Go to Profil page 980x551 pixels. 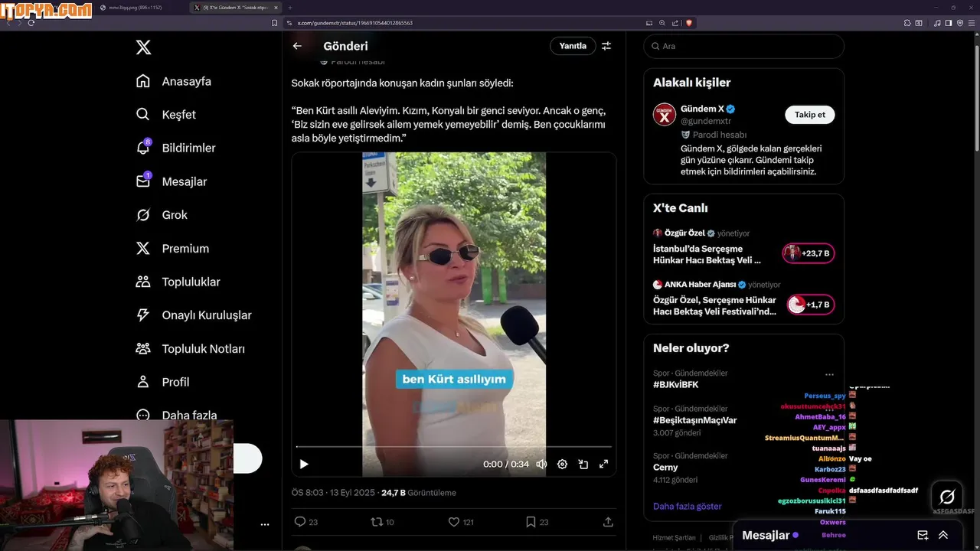tap(162, 382)
